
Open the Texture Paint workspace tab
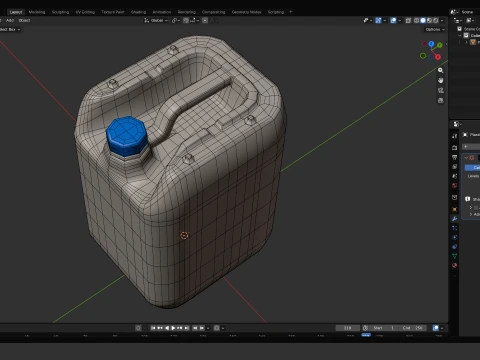click(x=113, y=12)
